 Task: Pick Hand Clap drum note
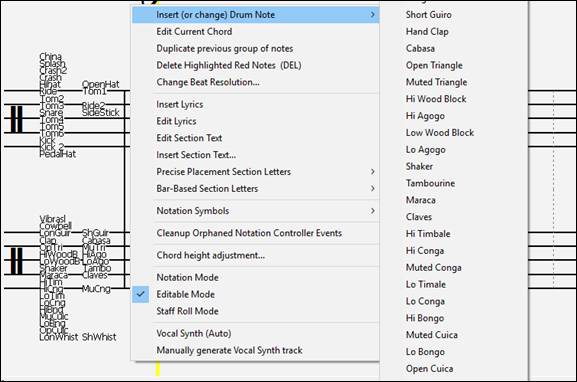pos(427,32)
